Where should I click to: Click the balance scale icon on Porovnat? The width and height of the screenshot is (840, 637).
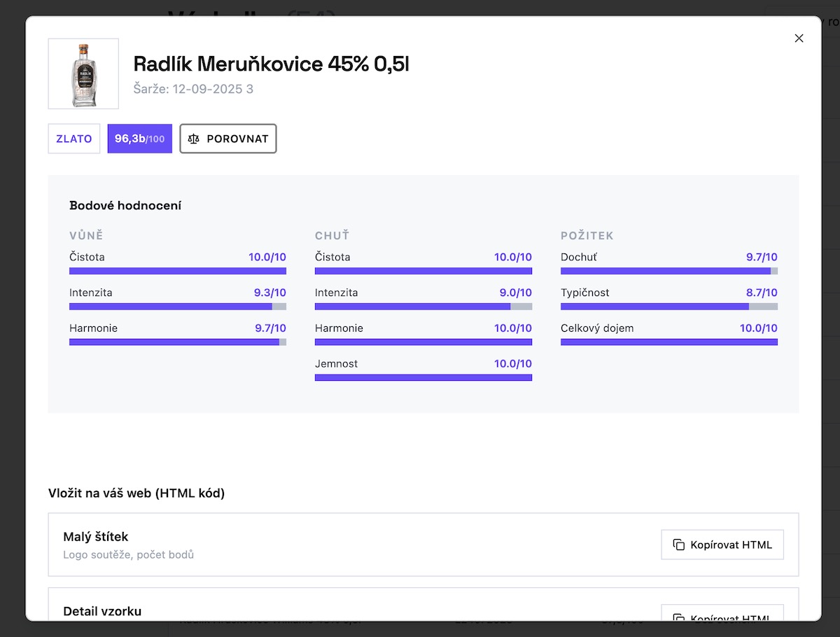(x=194, y=139)
